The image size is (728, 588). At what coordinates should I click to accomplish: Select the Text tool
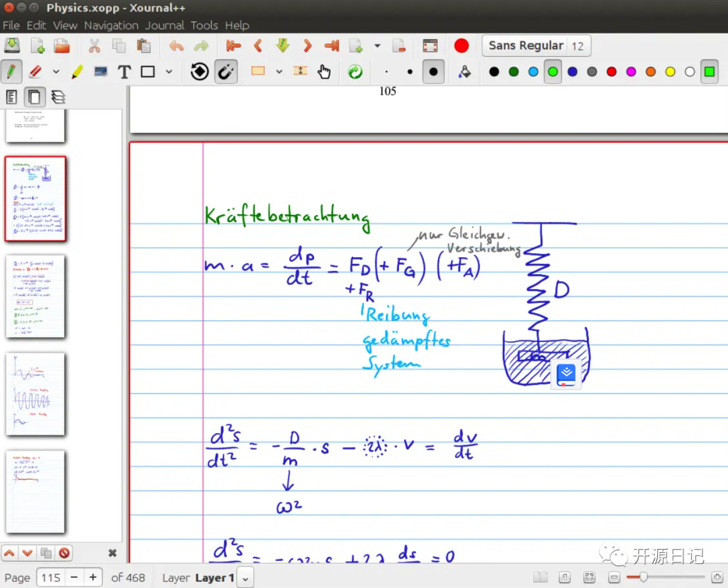(x=125, y=72)
